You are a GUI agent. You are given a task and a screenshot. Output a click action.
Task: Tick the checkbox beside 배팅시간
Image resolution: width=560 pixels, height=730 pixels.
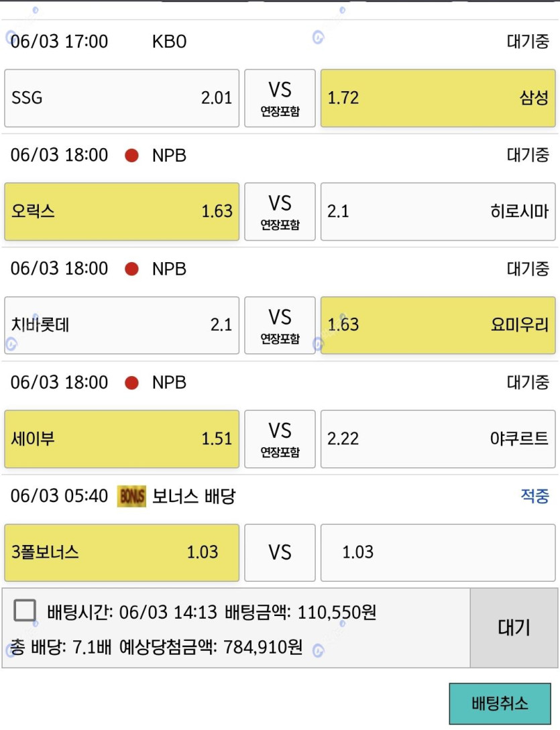click(25, 611)
